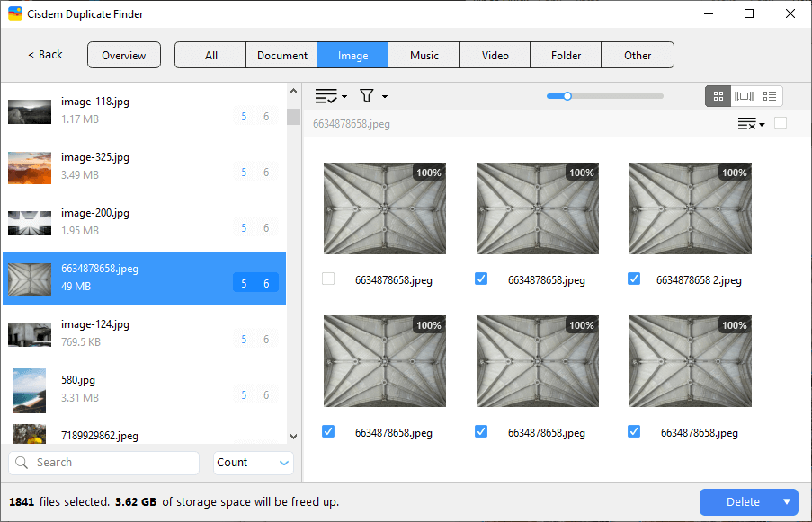This screenshot has width=812, height=522.
Task: Click the group selection icon above checkboxes
Action: pyautogui.click(x=747, y=124)
